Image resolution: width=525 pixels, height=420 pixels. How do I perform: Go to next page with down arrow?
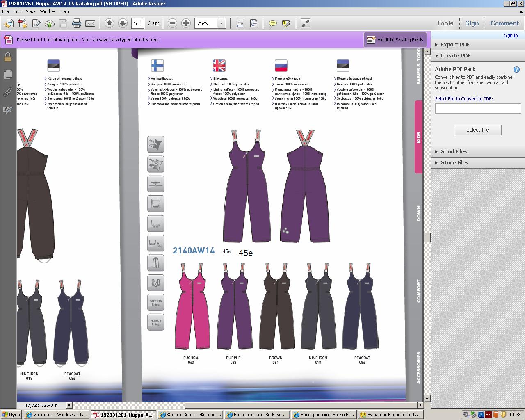coord(123,23)
